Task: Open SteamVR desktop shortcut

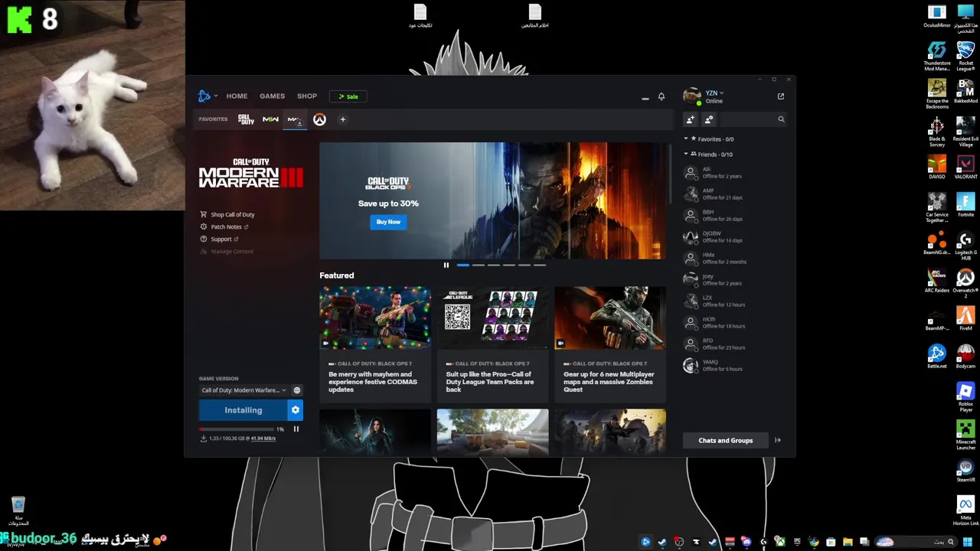Action: point(965,469)
